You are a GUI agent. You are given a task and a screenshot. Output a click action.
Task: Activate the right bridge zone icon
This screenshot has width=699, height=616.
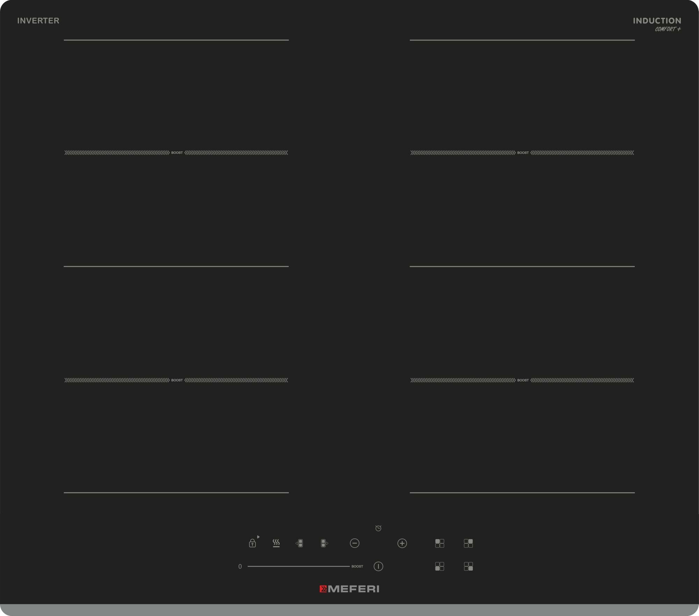[324, 543]
